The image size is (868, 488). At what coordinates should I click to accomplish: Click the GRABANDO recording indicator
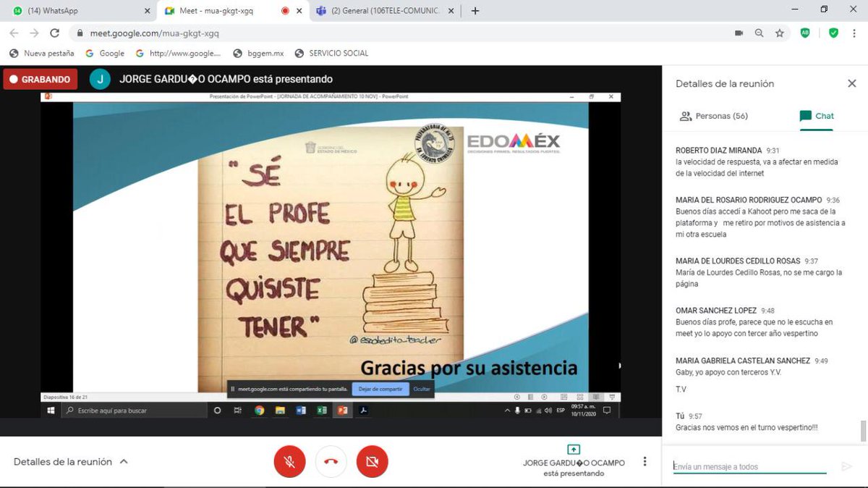pos(40,79)
